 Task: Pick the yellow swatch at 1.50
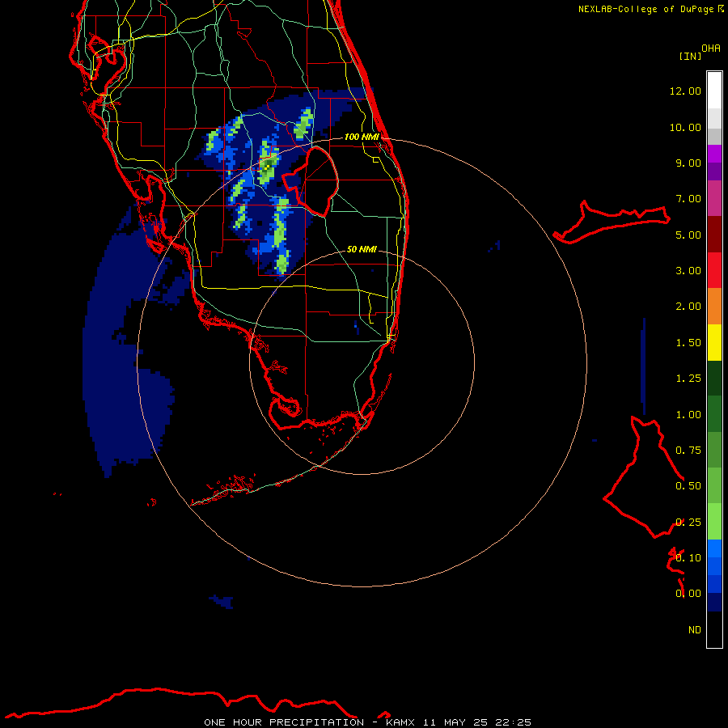coord(714,343)
